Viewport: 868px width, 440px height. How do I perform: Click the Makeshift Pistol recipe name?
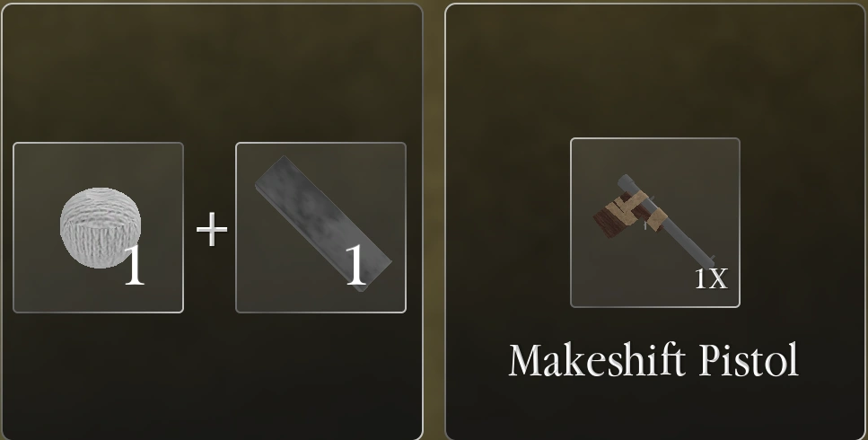(x=653, y=361)
